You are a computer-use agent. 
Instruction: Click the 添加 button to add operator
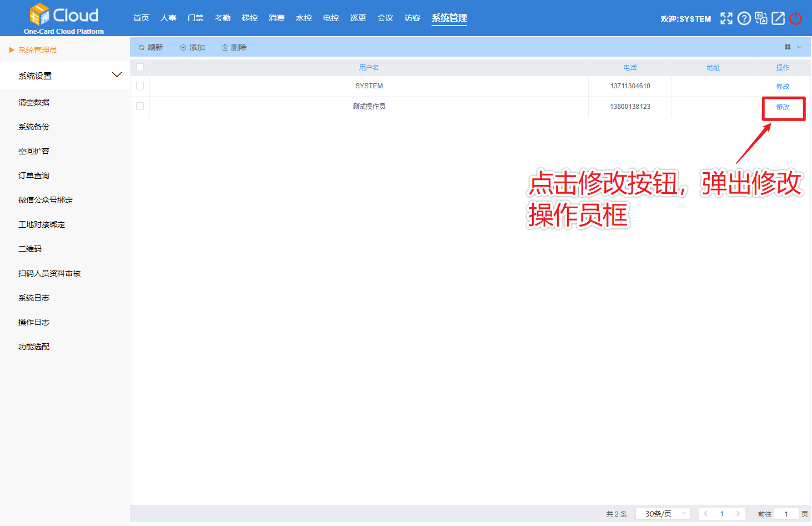(x=192, y=47)
